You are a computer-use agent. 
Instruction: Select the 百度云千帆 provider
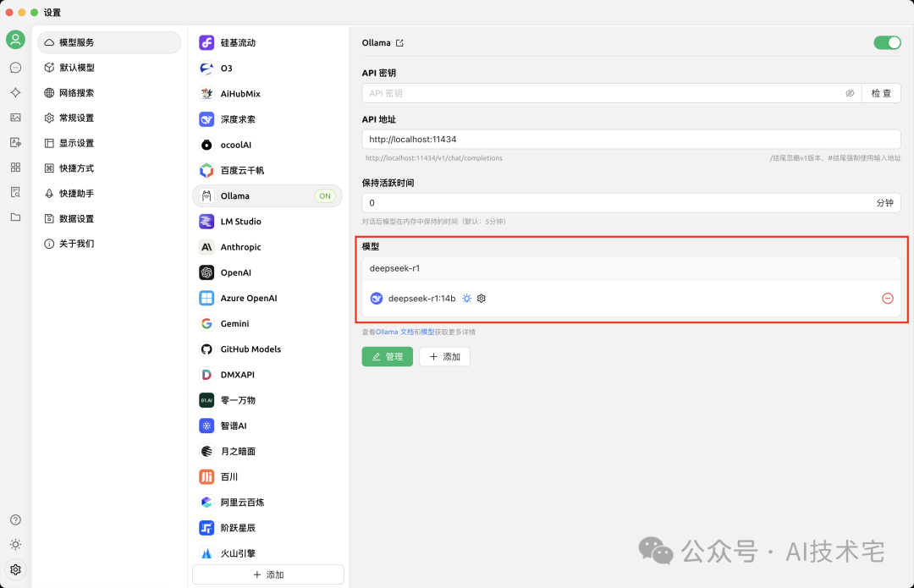pyautogui.click(x=267, y=170)
